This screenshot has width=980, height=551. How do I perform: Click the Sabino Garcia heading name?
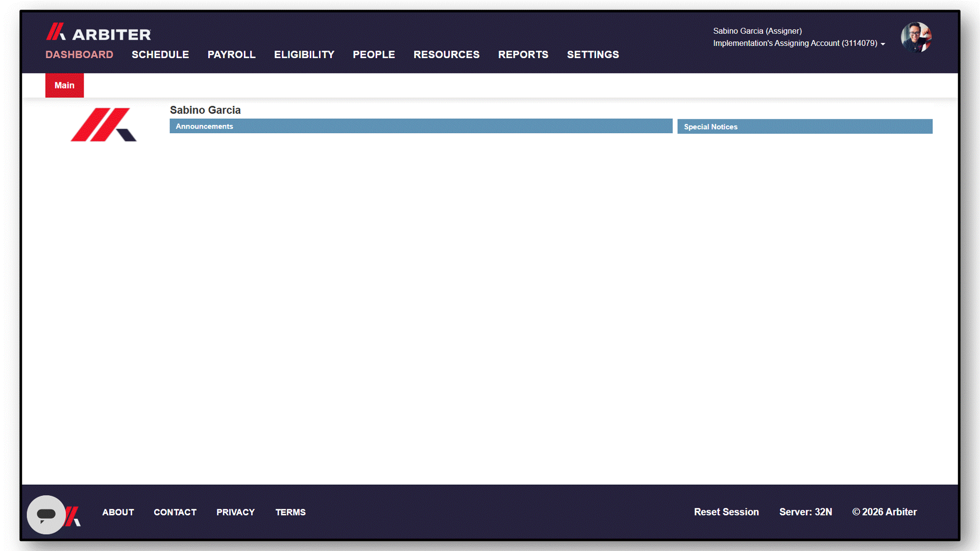(205, 110)
